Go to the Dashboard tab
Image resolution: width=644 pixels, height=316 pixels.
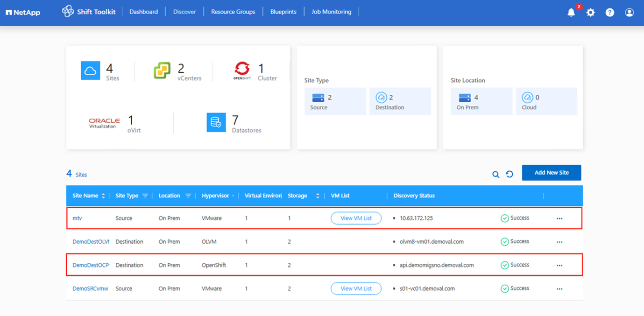pos(143,12)
